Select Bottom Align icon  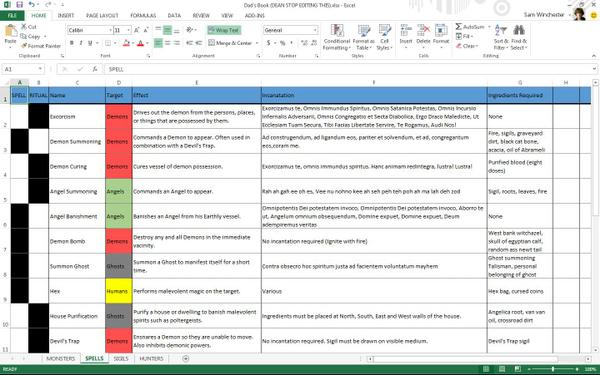coord(176,30)
